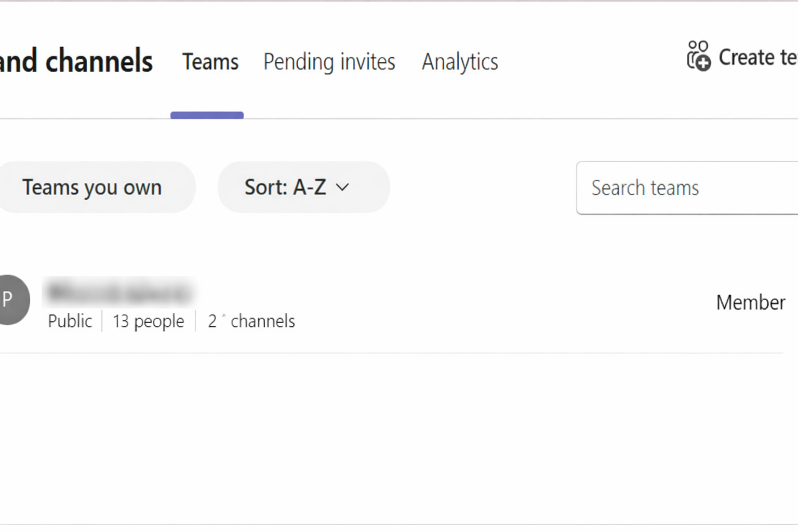
Task: Click the Create team icon
Action: (x=698, y=57)
